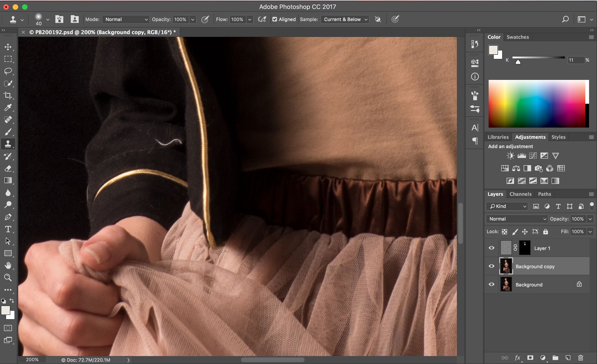The image size is (597, 364).
Task: Open the Swatches tab
Action: (x=518, y=37)
